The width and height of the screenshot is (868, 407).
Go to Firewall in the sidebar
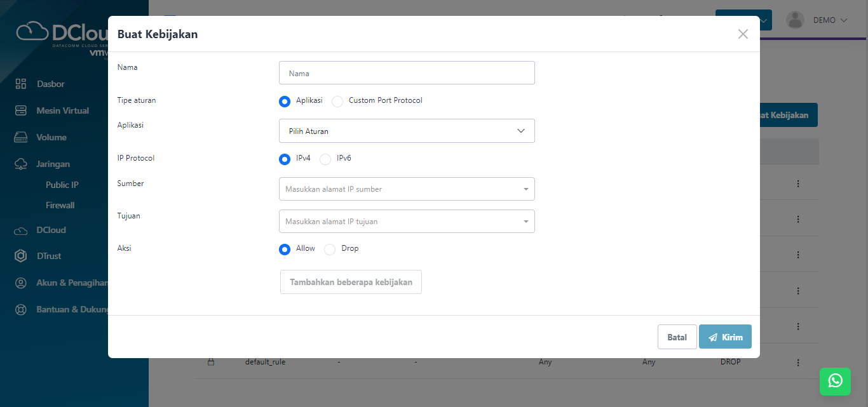point(60,205)
